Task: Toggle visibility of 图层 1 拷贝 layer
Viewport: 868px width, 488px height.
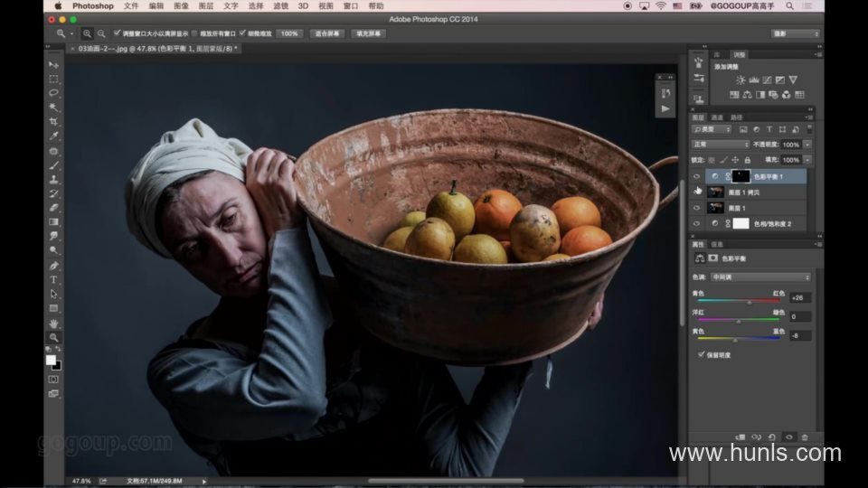Action: [x=696, y=192]
